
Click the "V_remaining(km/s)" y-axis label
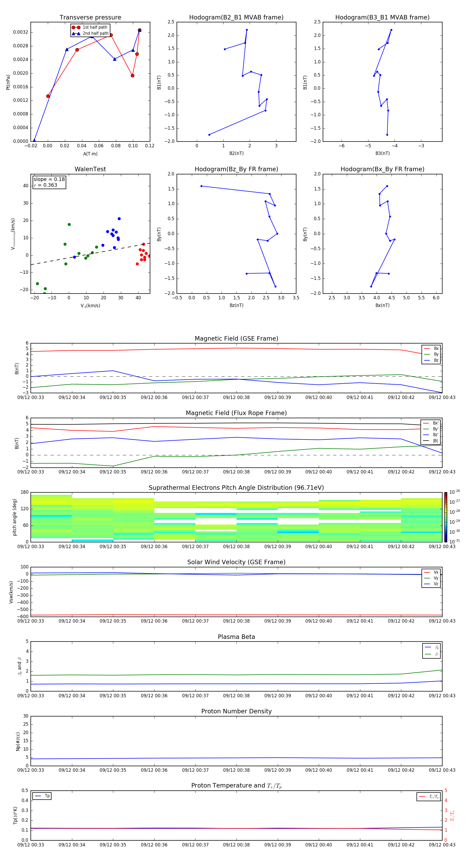pos(13,234)
